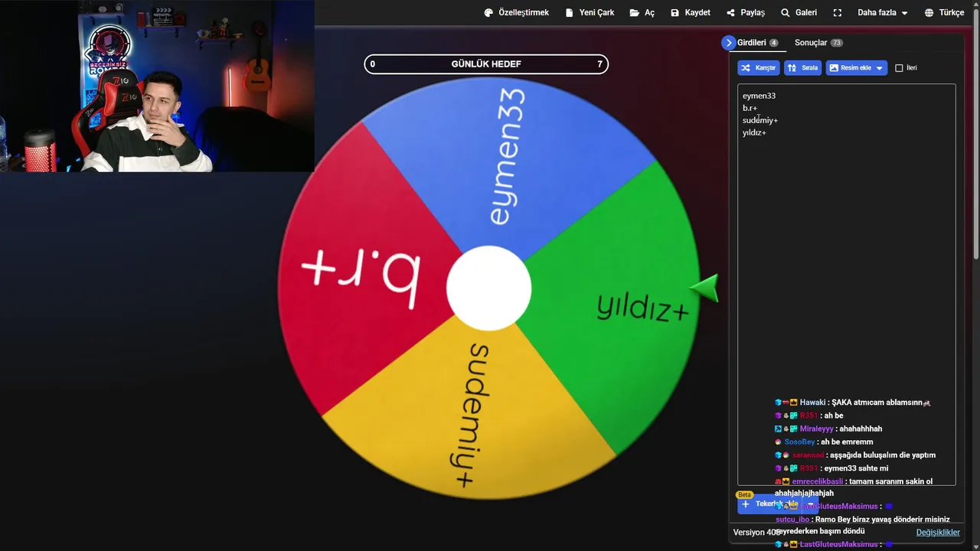Image resolution: width=980 pixels, height=551 pixels.
Task: Collapse the entries side panel arrow
Action: [x=728, y=43]
